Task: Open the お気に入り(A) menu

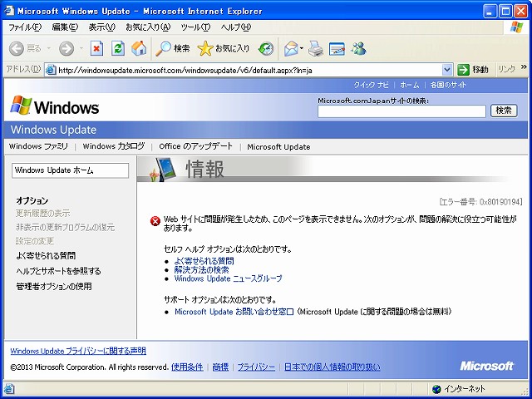Action: click(x=148, y=27)
